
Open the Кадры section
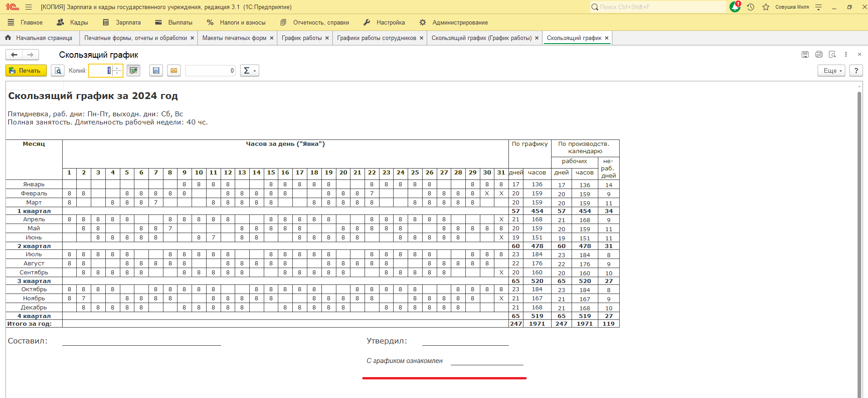coord(72,22)
